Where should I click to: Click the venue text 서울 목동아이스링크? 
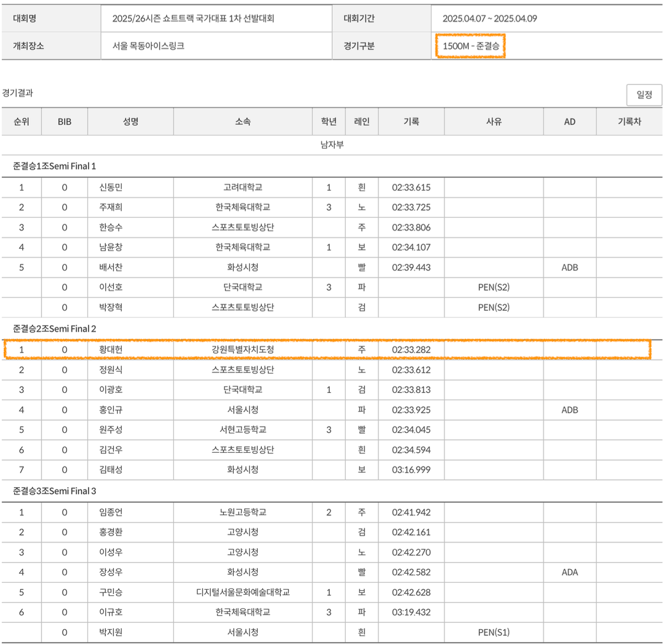pyautogui.click(x=148, y=46)
